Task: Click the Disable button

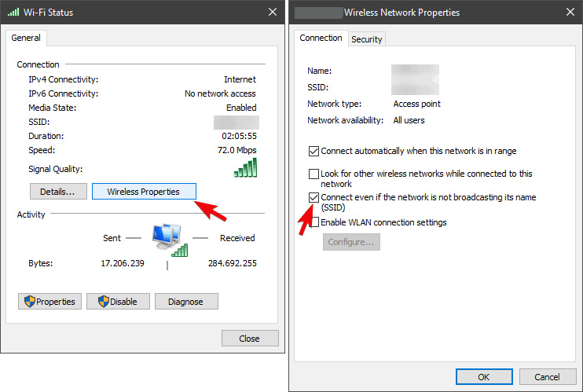Action: tap(118, 301)
